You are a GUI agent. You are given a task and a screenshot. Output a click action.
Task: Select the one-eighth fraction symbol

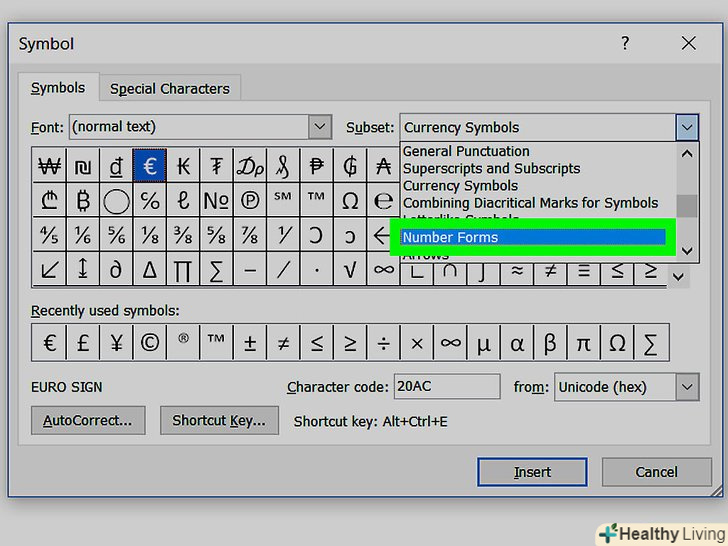150,234
